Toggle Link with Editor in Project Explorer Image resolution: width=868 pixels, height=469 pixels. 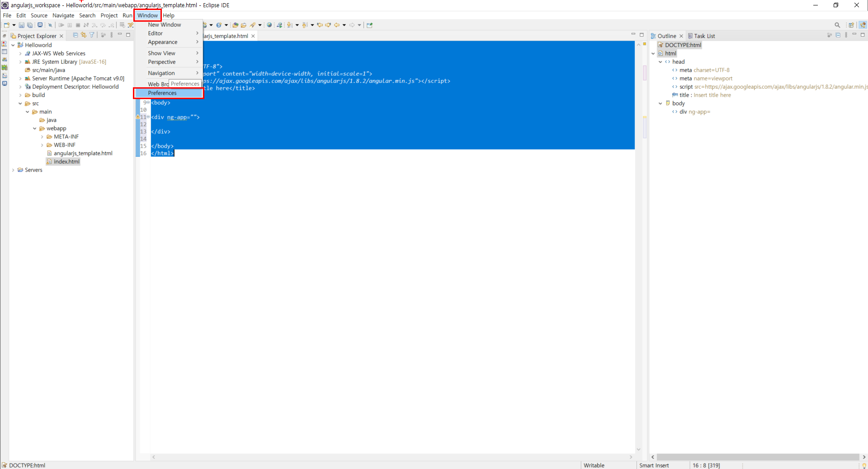[84, 35]
